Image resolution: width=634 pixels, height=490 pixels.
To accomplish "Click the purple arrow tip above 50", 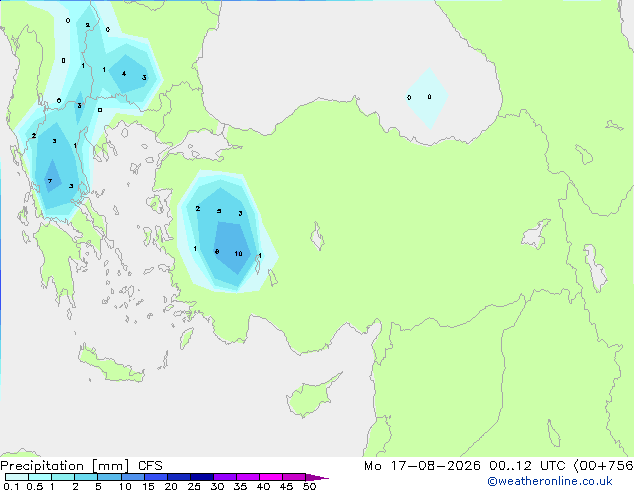I will [317, 477].
